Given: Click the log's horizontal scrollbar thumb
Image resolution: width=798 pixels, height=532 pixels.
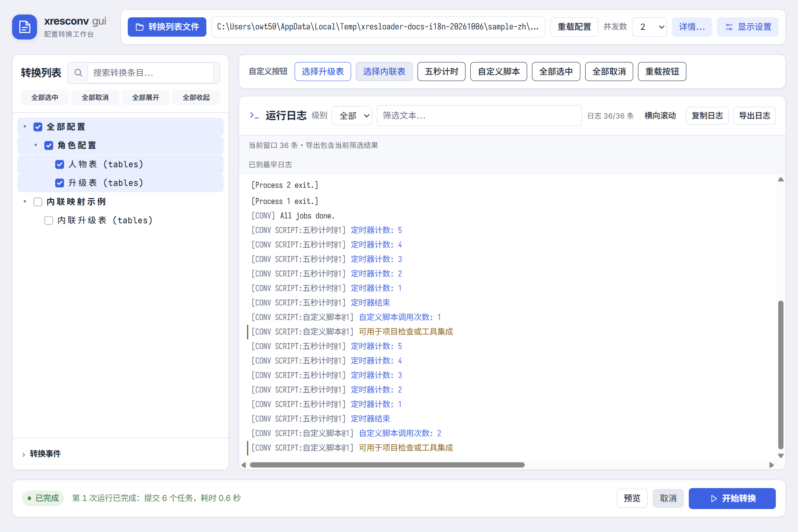Looking at the screenshot, I should (387, 465).
